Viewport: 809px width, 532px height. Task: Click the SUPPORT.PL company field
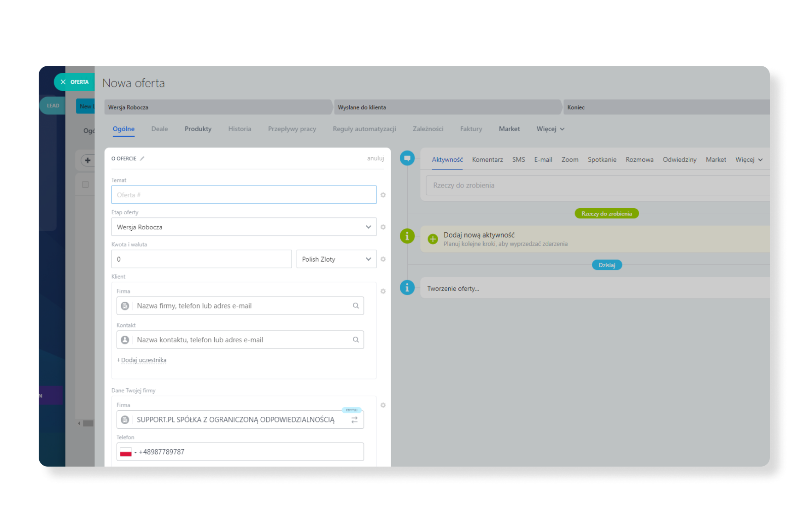pyautogui.click(x=240, y=420)
